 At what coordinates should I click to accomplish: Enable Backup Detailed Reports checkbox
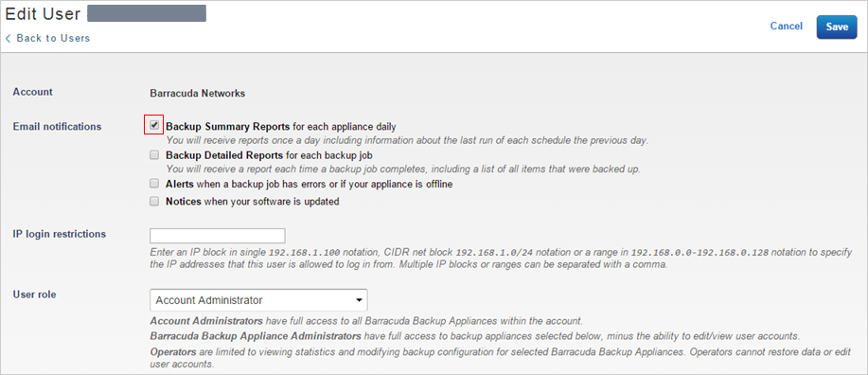(154, 155)
